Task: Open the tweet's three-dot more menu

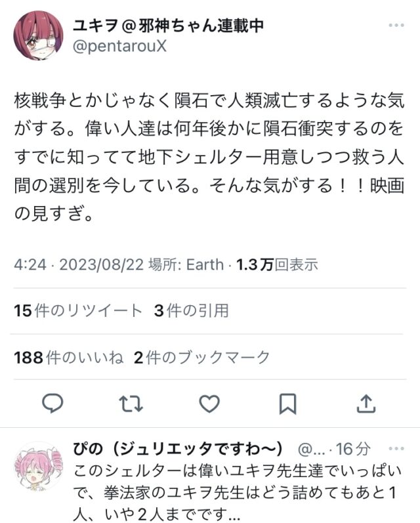Action: pos(396,26)
